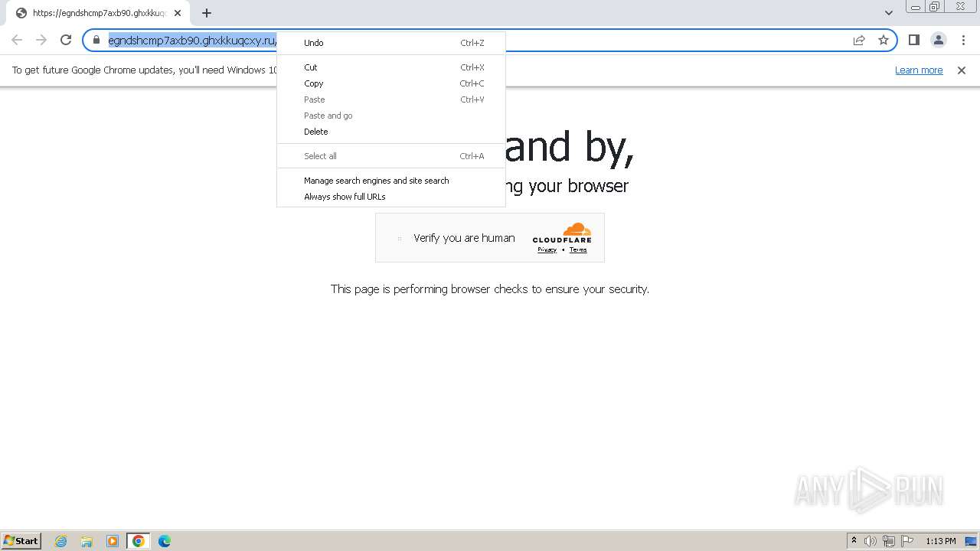This screenshot has height=551, width=980.
Task: Expand the tab search chevron
Action: 888,12
